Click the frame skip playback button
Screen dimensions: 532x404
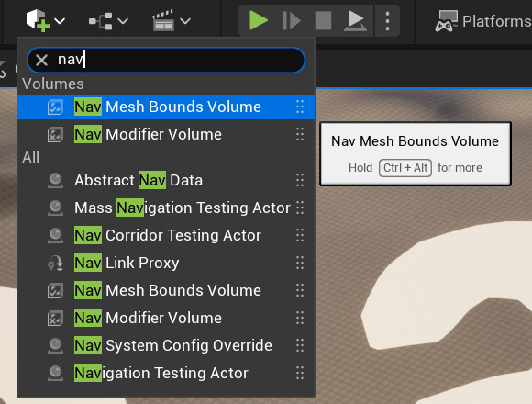[292, 21]
